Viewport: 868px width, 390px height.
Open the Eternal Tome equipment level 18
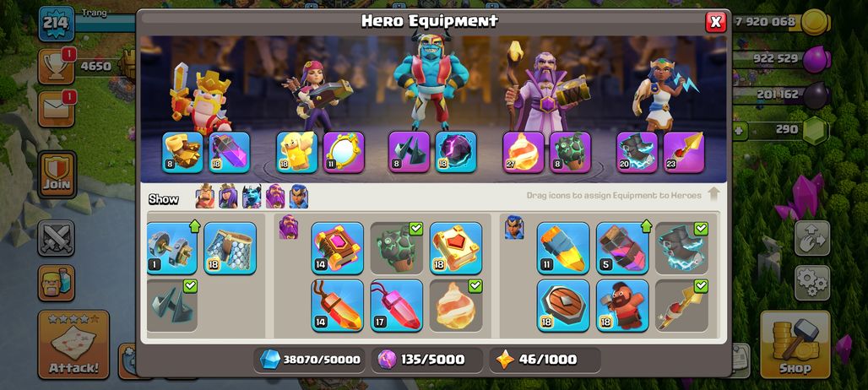tap(456, 248)
